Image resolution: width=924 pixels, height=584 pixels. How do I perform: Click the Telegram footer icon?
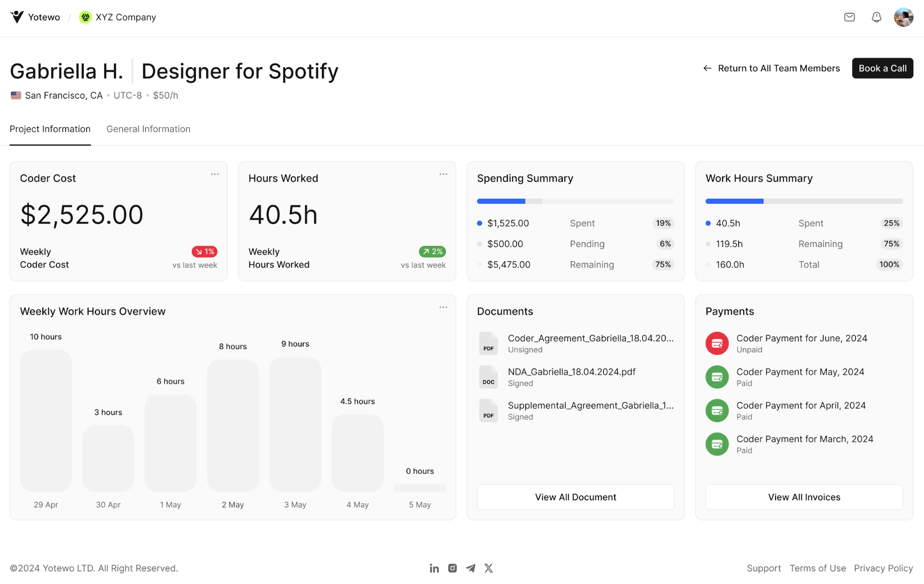point(471,568)
